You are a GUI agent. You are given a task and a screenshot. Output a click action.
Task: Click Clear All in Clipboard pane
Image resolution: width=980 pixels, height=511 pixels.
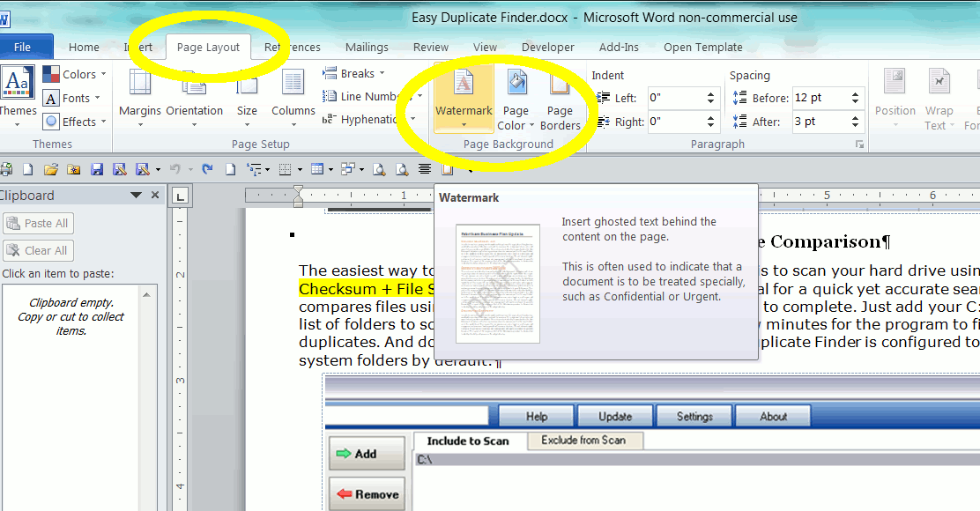click(39, 250)
